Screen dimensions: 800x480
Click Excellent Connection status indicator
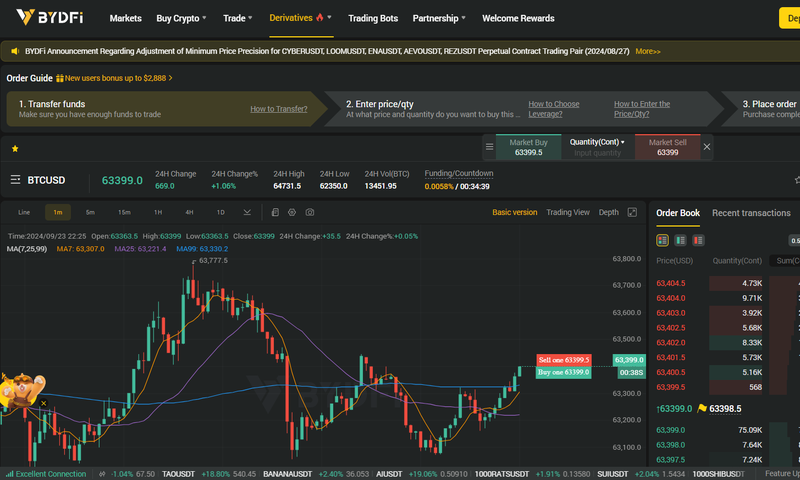46,474
